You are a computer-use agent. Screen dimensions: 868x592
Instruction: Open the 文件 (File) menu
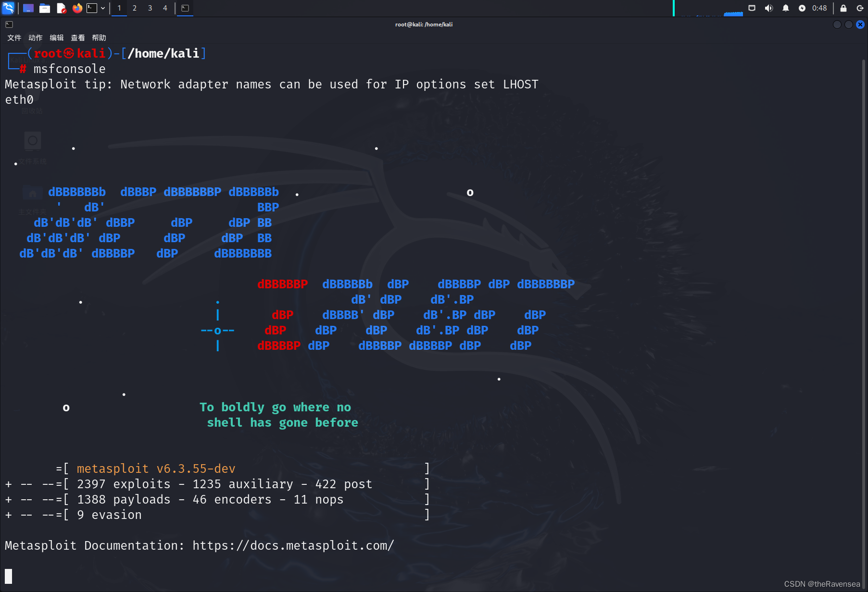point(14,37)
